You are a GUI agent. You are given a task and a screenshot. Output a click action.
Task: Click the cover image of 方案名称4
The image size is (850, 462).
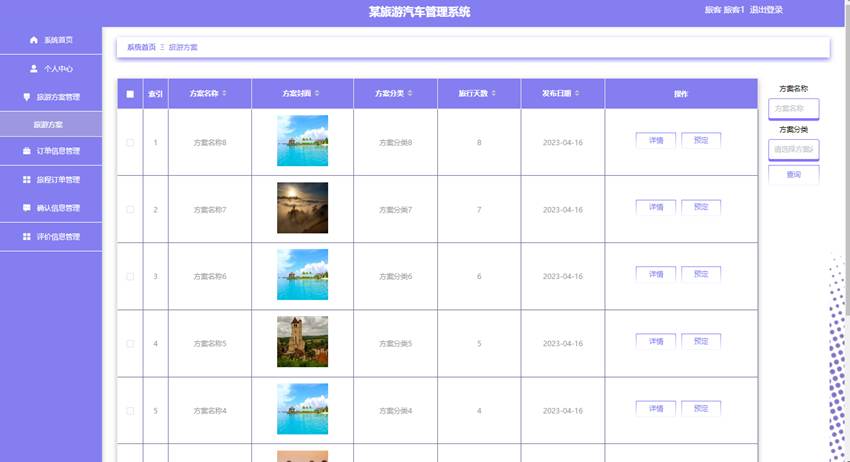302,409
